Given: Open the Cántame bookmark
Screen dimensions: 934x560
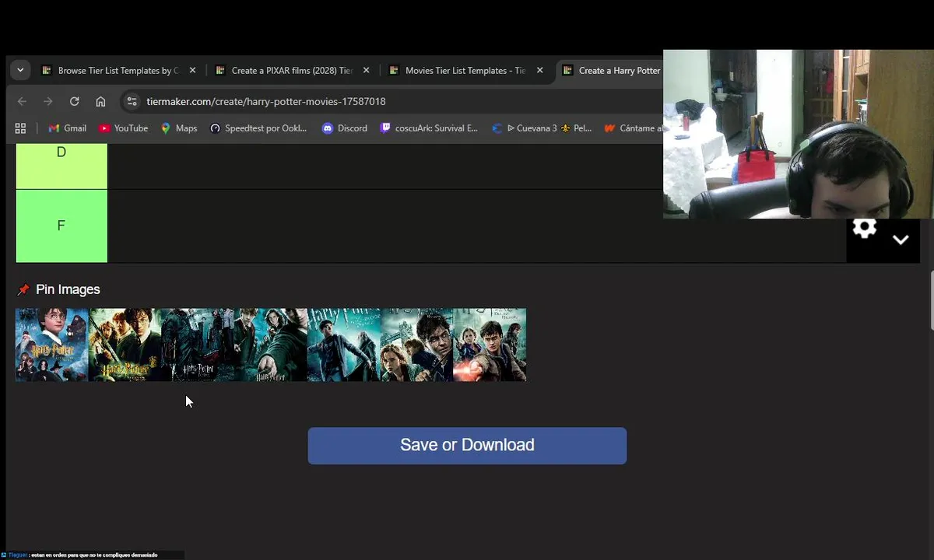Looking at the screenshot, I should [633, 128].
